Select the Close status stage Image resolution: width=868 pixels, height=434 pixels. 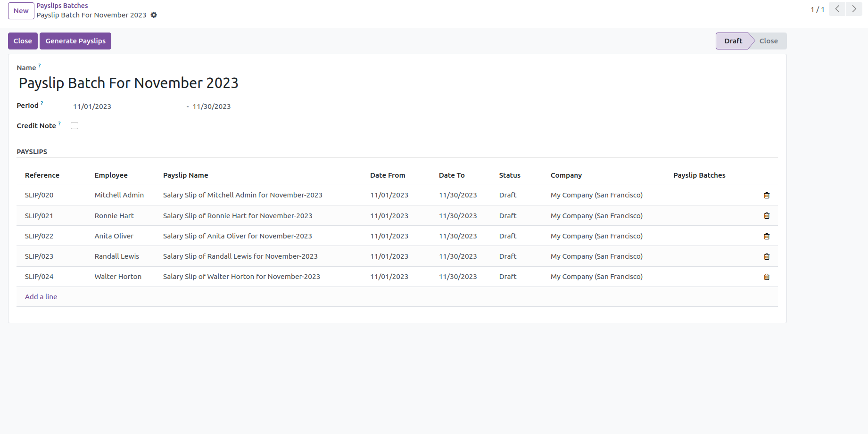coord(769,41)
